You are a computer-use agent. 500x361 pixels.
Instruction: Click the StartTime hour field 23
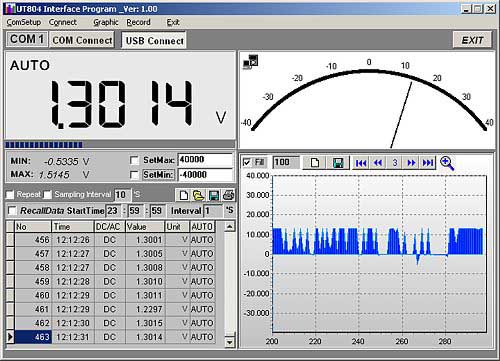(x=113, y=211)
